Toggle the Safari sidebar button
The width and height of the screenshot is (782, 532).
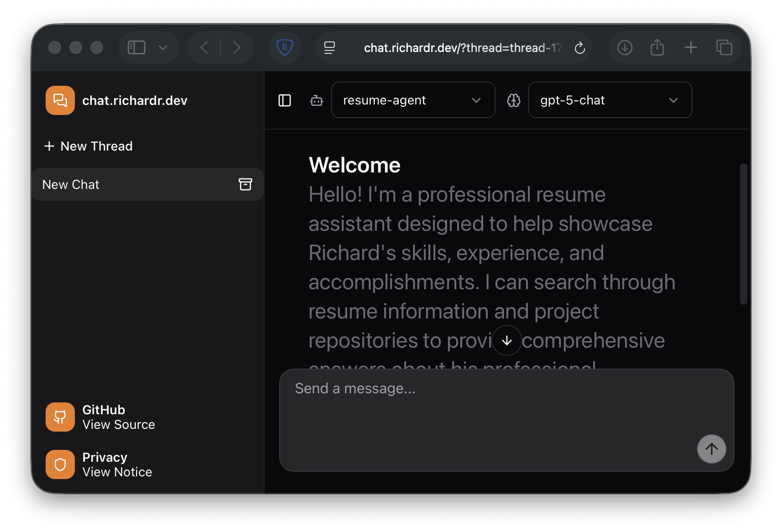(136, 47)
